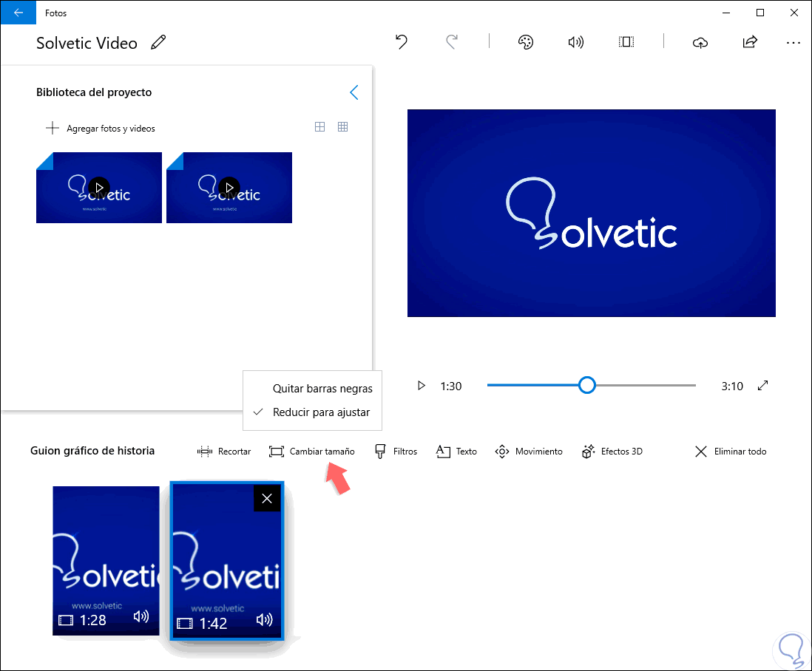The image size is (812, 671).
Task: Play the video preview
Action: pyautogui.click(x=422, y=386)
